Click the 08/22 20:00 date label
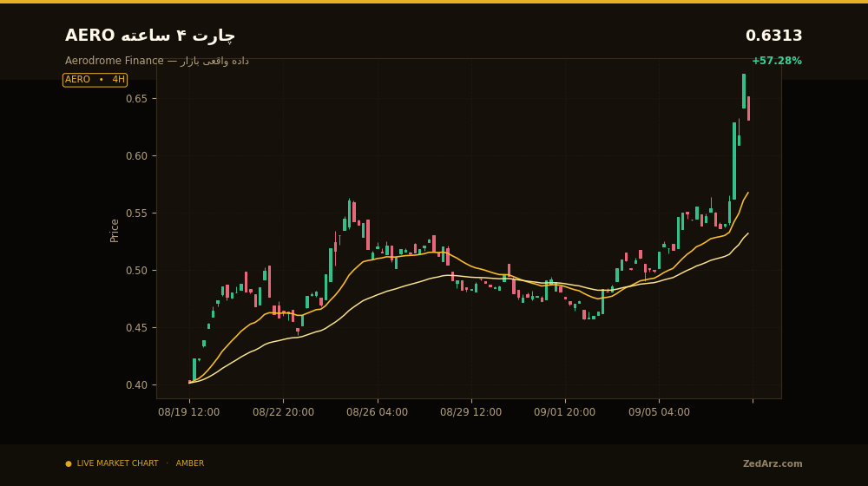The width and height of the screenshot is (868, 486). [284, 412]
